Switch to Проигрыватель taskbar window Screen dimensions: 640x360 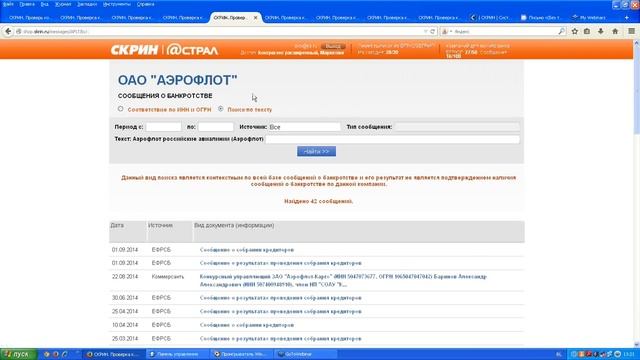[x=242, y=354]
